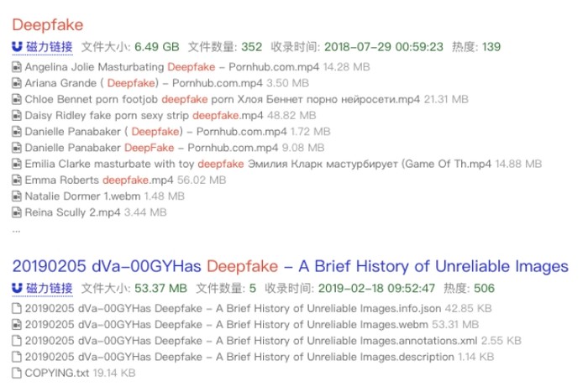Click the 磁力链接 magnet link above the 53.37 MB size

[x=42, y=288]
